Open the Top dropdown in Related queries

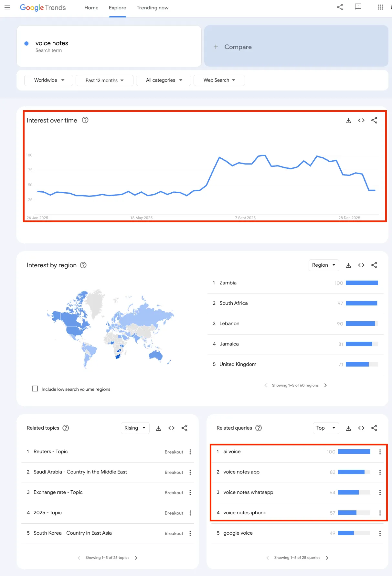326,428
